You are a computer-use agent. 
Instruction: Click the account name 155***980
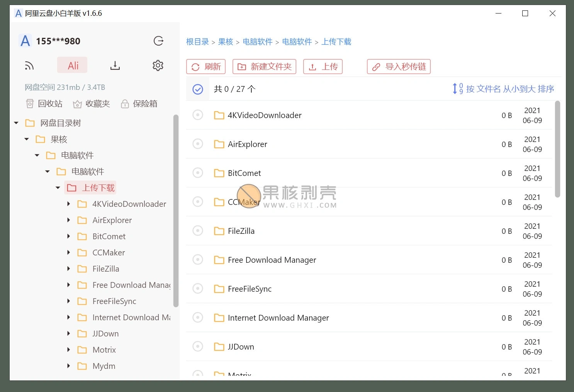(58, 41)
